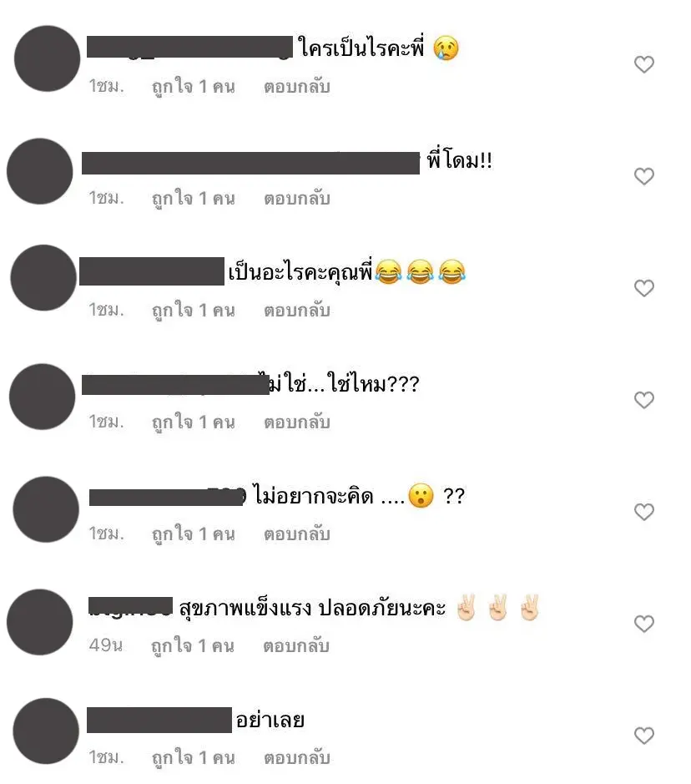Tap heart on 'พี่โดม!!' comment
This screenshot has height=784, width=691.
point(644,176)
